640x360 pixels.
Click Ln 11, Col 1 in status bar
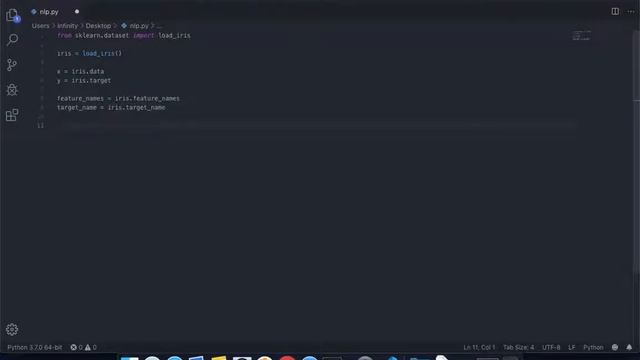(x=479, y=347)
